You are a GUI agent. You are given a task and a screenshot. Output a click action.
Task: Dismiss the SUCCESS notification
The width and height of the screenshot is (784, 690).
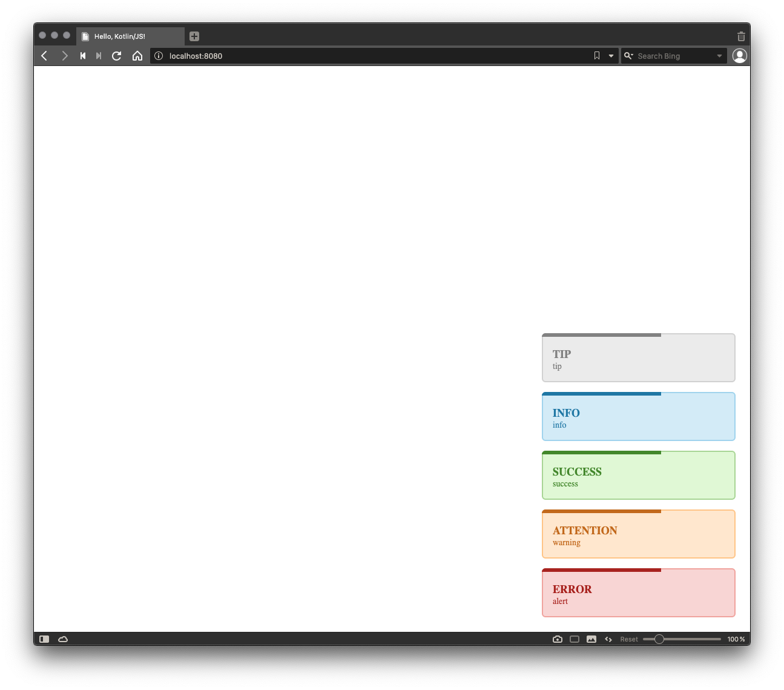point(639,475)
